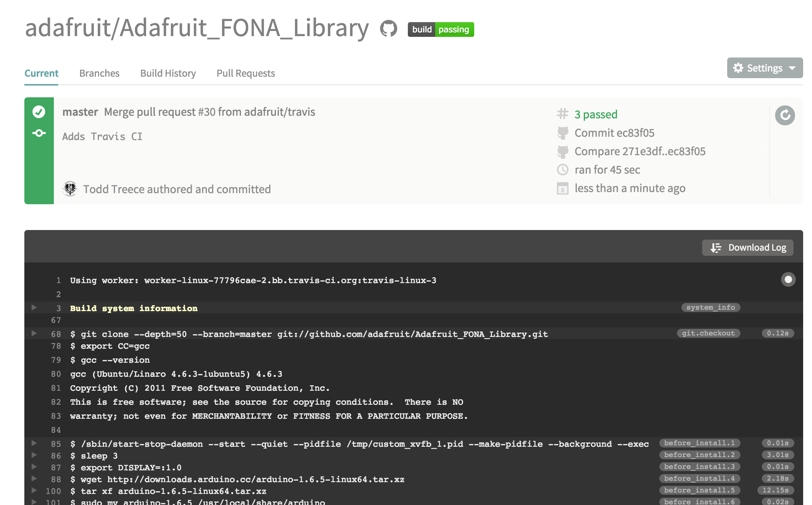812x505 pixels.
Task: Expand the Build system information fold
Action: [34, 307]
